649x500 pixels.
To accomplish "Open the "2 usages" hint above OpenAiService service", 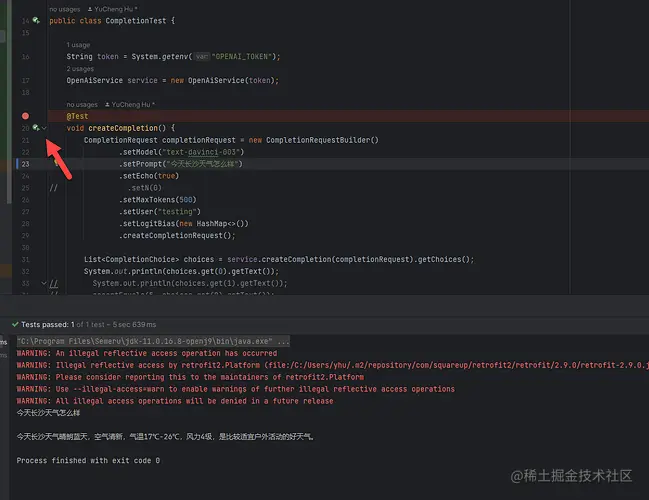I will tap(80, 69).
